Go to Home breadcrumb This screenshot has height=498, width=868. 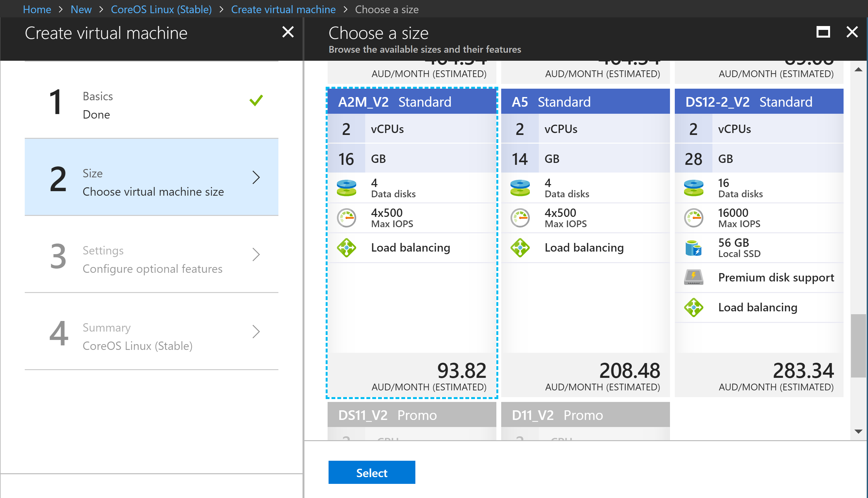pyautogui.click(x=37, y=9)
